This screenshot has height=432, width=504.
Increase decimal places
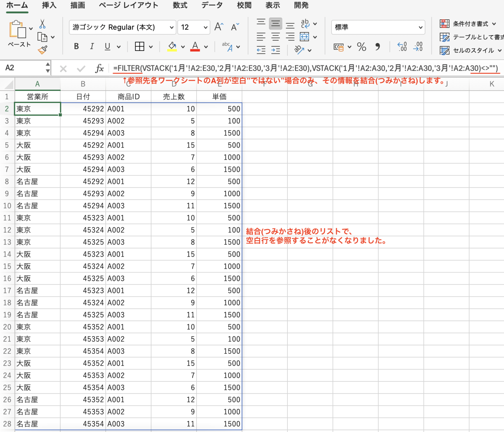402,47
